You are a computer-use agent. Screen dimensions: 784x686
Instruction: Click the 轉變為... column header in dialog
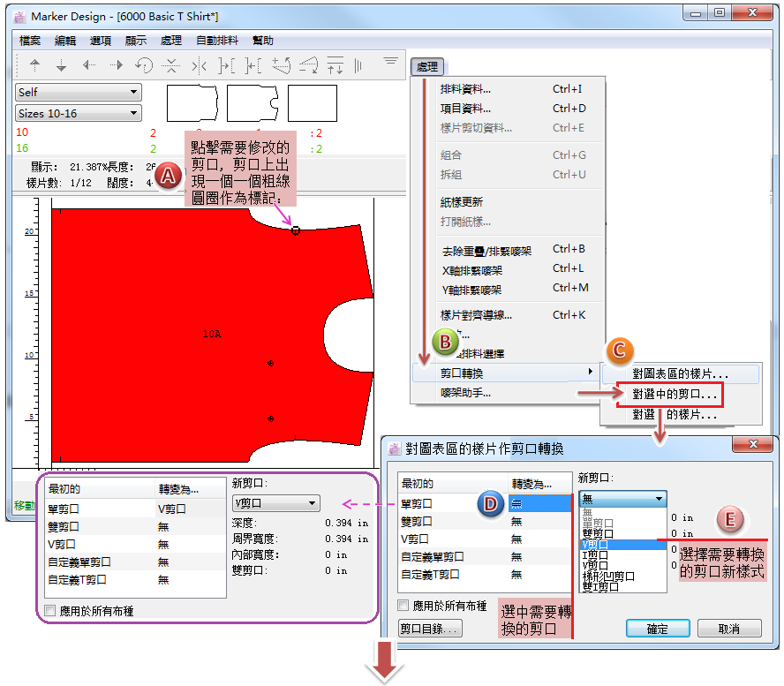click(540, 484)
